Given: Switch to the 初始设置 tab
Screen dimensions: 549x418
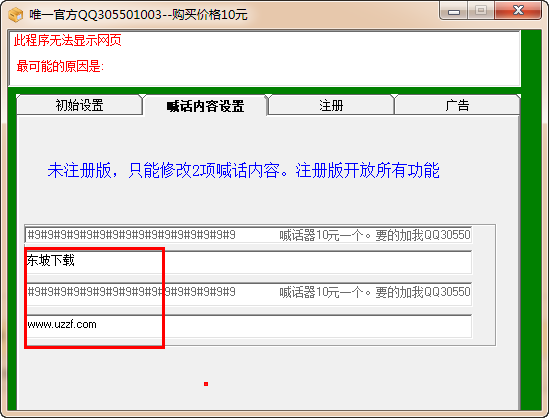Looking at the screenshot, I should click(x=79, y=105).
